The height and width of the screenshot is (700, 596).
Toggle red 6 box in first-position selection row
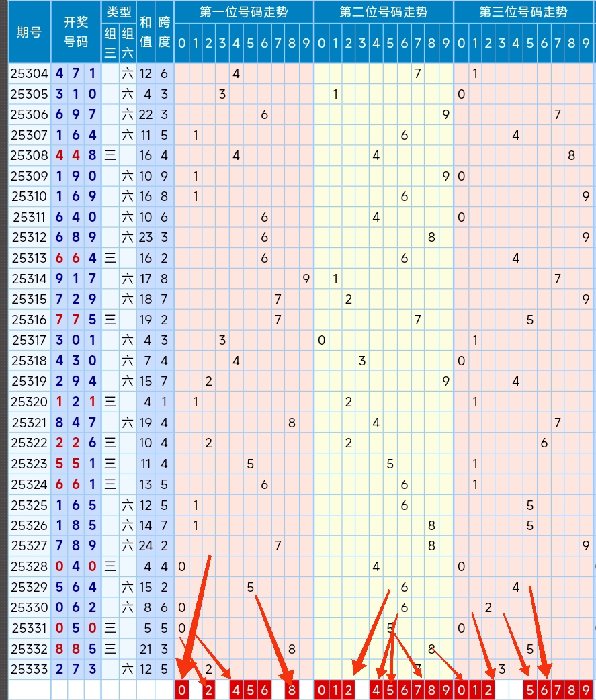pos(264,690)
